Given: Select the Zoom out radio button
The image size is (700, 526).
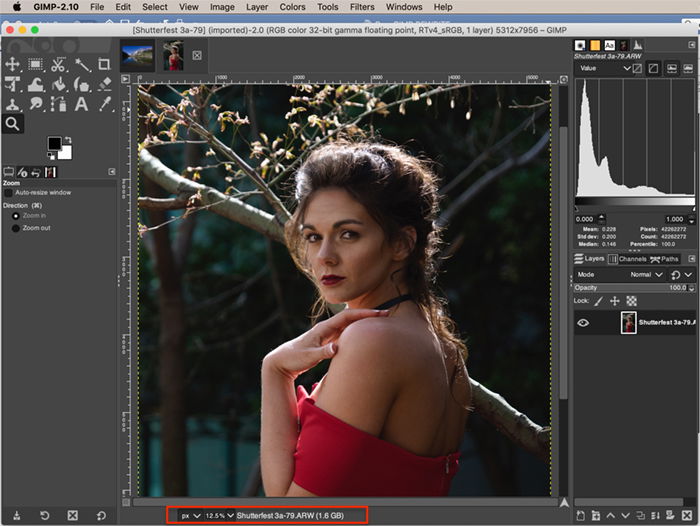Looking at the screenshot, I should 15,228.
